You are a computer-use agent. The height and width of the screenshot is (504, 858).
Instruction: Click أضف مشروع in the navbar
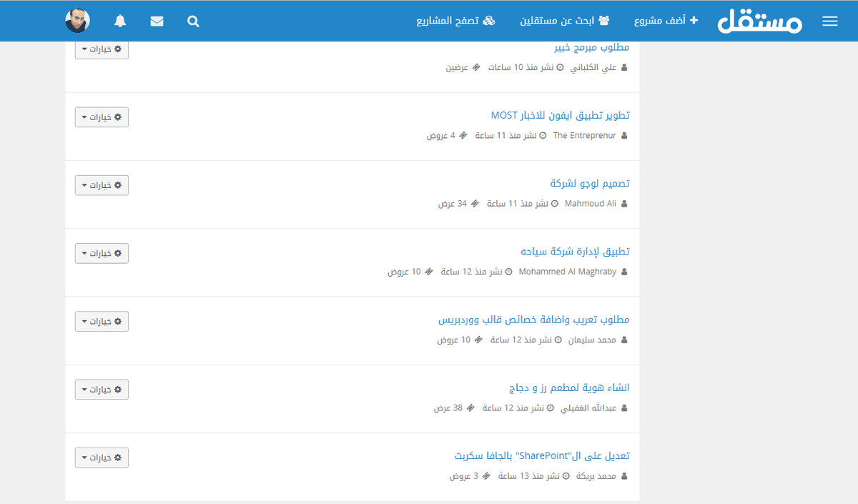(x=666, y=21)
